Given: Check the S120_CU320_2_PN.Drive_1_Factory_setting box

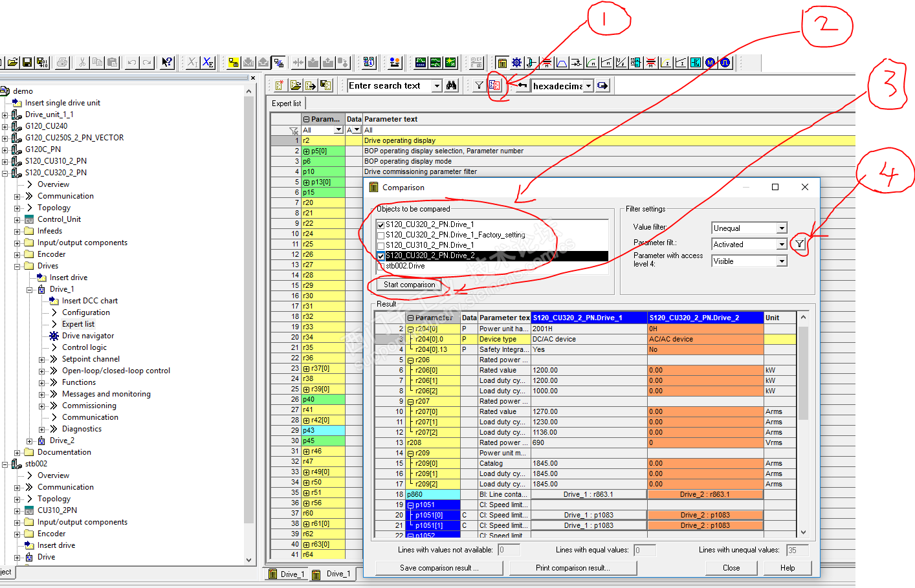Looking at the screenshot, I should [381, 235].
